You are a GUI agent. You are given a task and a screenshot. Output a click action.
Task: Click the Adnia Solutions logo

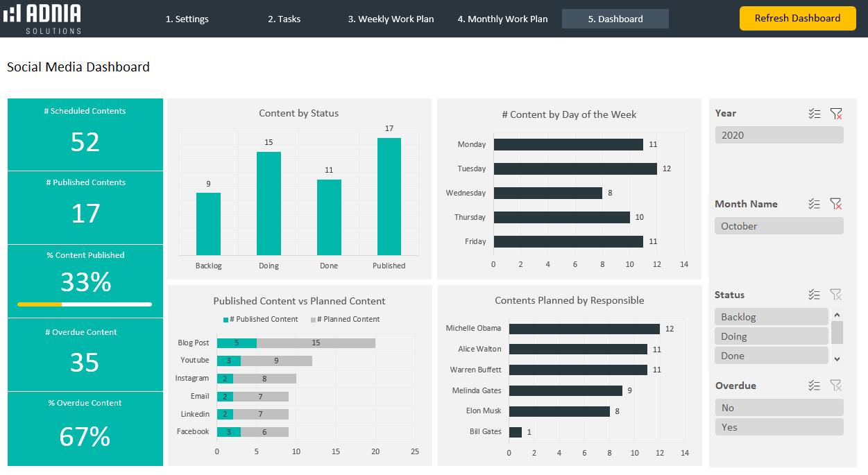pos(42,19)
